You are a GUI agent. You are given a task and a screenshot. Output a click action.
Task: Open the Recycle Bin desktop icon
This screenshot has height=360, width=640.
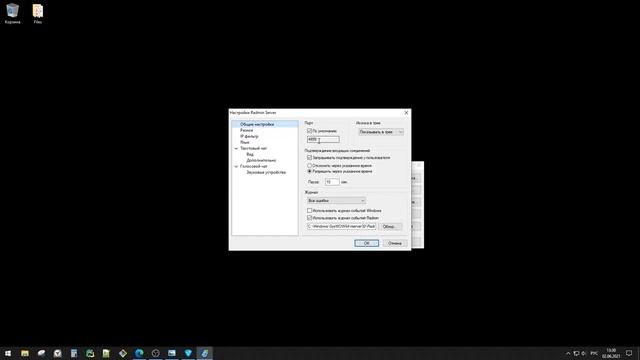pos(12,13)
